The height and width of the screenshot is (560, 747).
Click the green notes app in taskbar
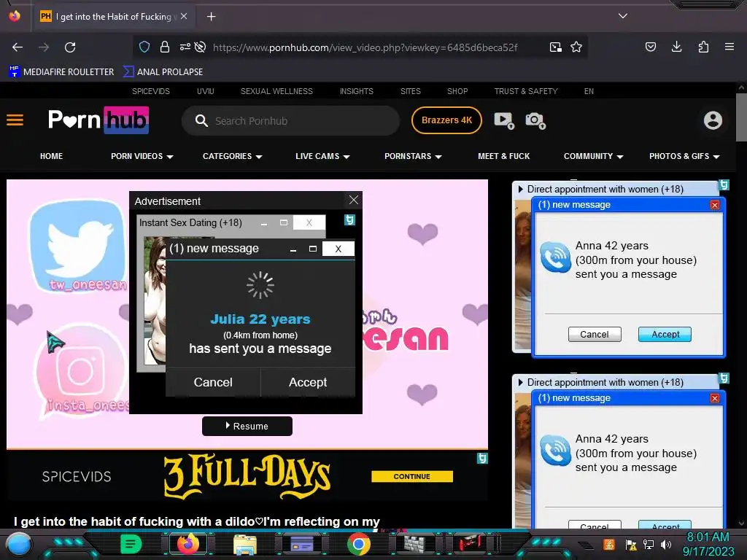coord(131,544)
